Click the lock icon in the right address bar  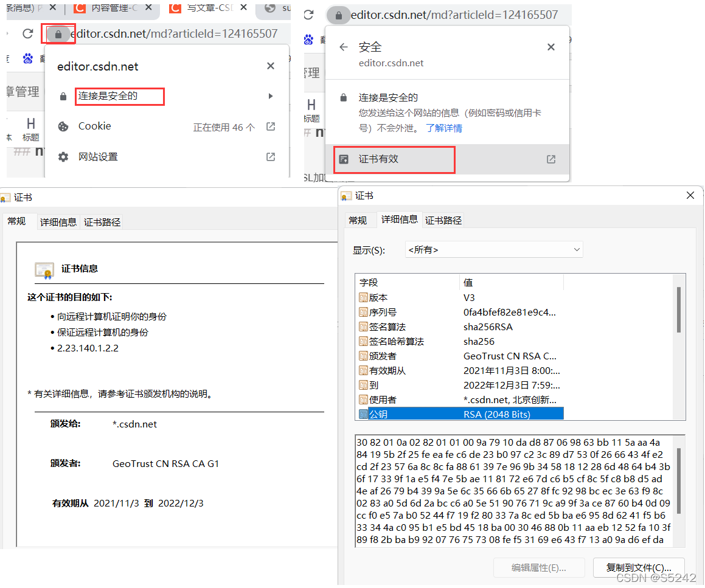[339, 16]
